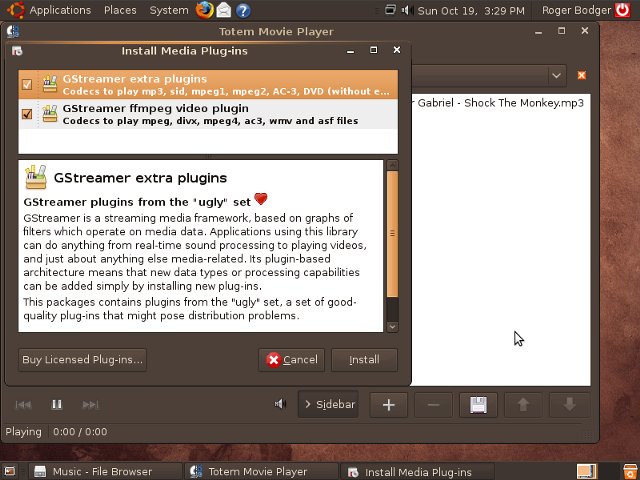Click the Totem Movie Player window menu icon
The image size is (640, 480).
pos(13,31)
